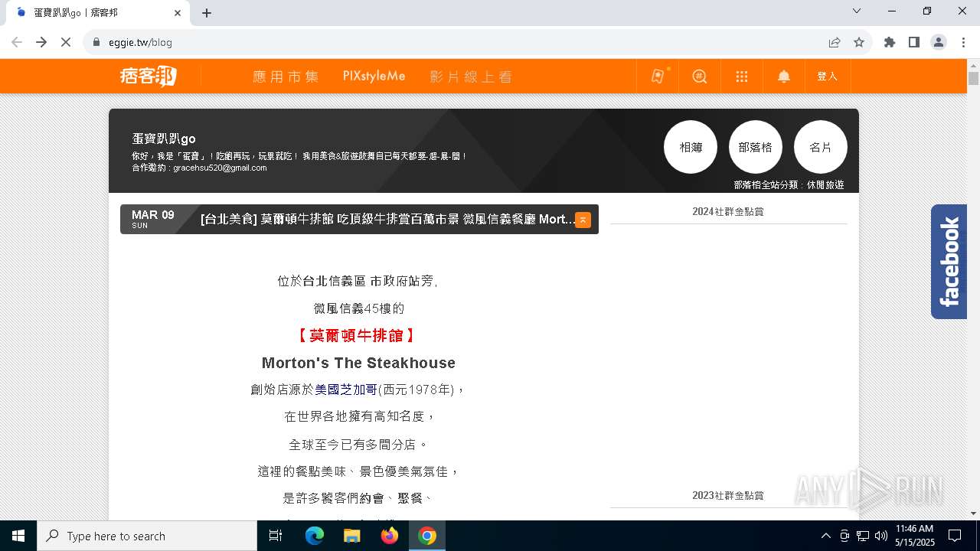
Task: Click 登入 login button
Action: tap(828, 76)
